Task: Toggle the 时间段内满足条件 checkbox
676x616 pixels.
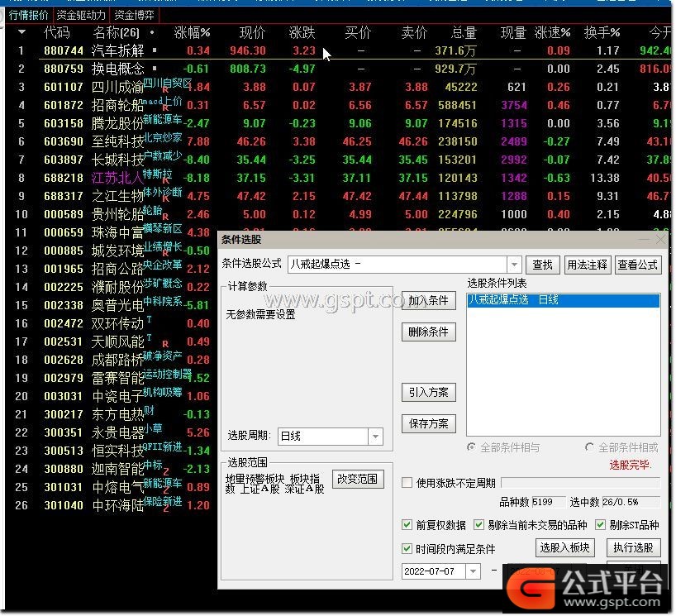Action: (x=407, y=548)
